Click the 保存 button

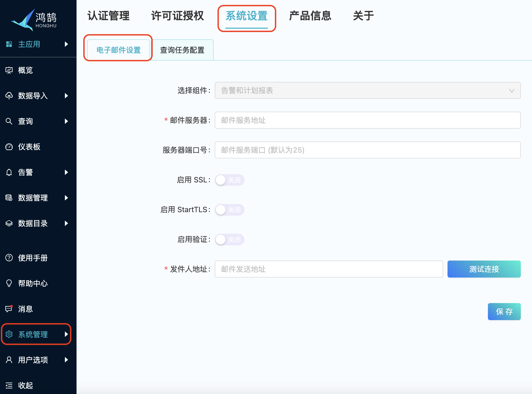[504, 312]
